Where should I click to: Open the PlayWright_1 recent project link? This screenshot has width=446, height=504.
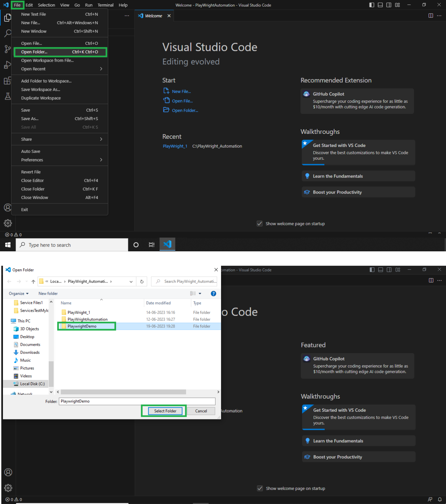click(175, 146)
